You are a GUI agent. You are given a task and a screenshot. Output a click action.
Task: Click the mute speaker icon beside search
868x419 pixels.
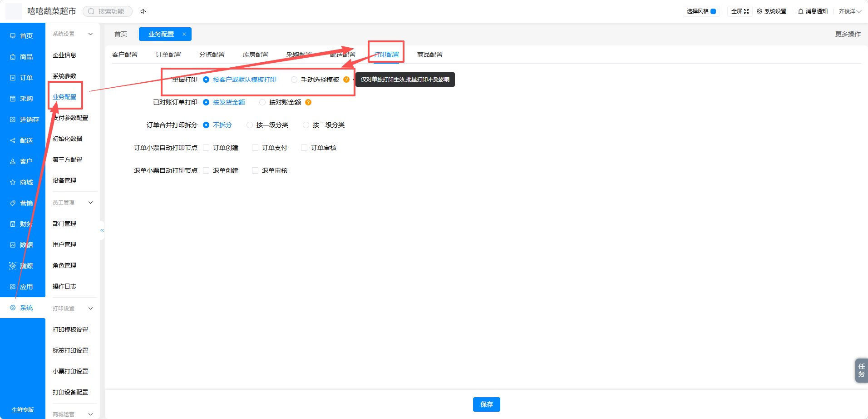(143, 11)
